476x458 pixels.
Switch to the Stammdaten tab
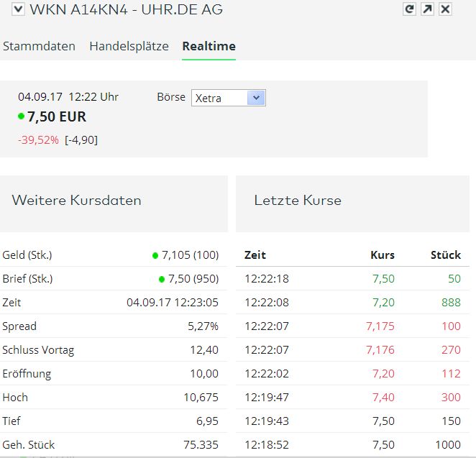(x=39, y=46)
